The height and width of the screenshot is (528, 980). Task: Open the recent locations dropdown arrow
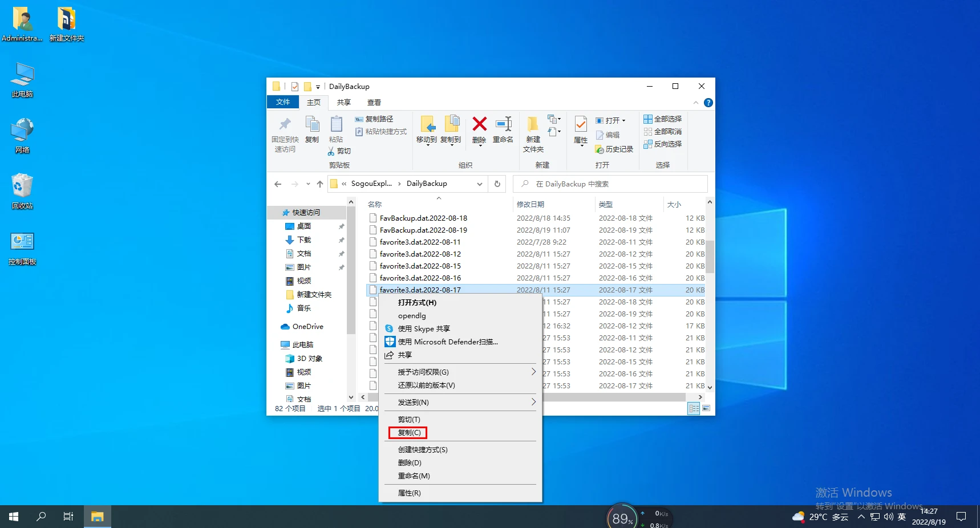pyautogui.click(x=308, y=184)
